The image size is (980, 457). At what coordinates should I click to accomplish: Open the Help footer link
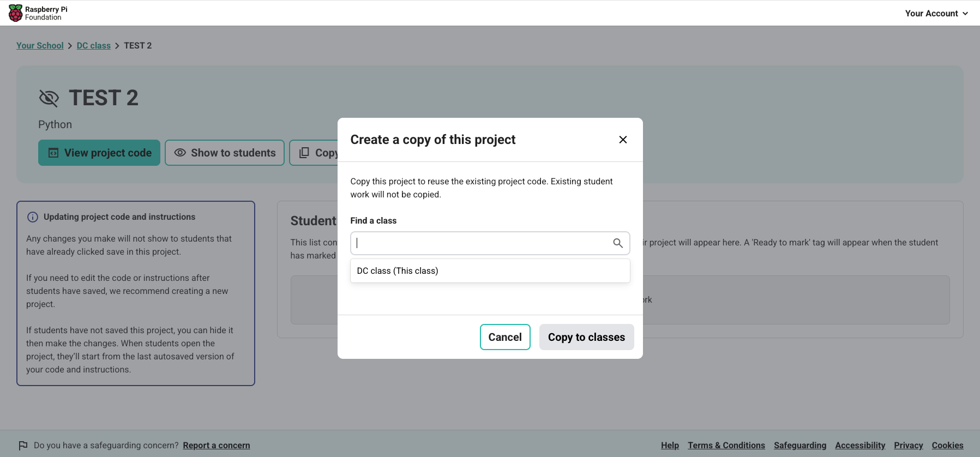pyautogui.click(x=670, y=446)
